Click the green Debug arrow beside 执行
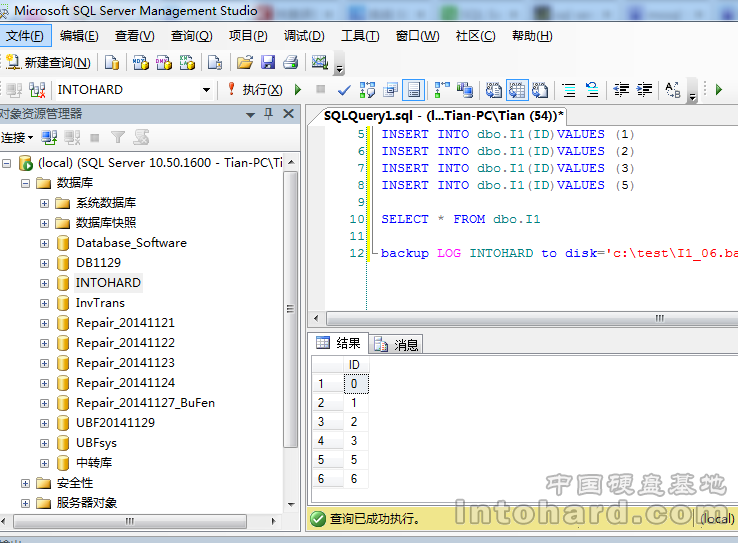 click(x=297, y=89)
